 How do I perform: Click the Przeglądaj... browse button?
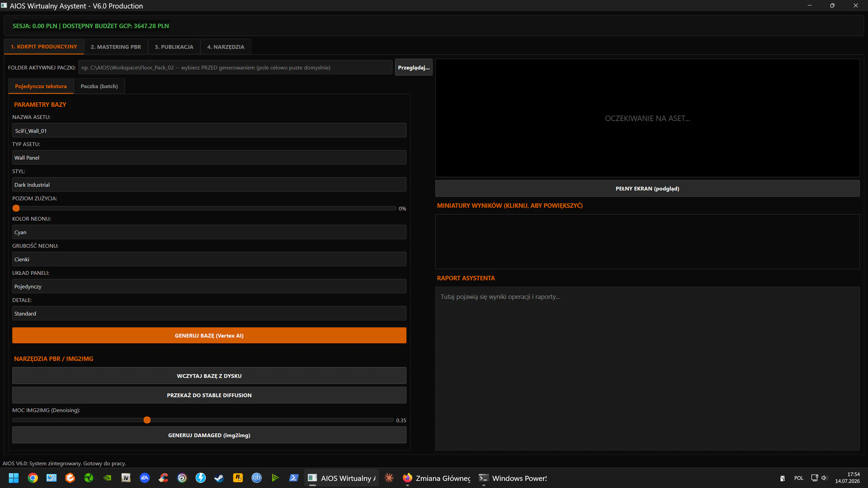[414, 67]
